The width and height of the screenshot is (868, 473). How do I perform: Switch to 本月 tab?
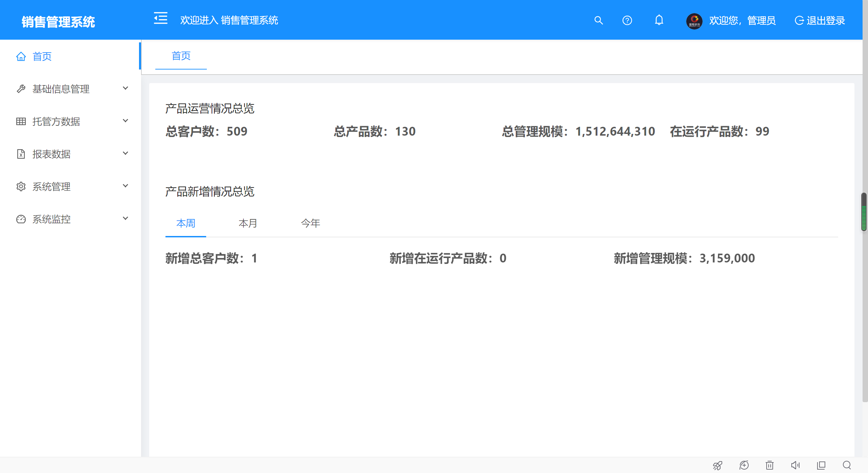click(x=248, y=223)
